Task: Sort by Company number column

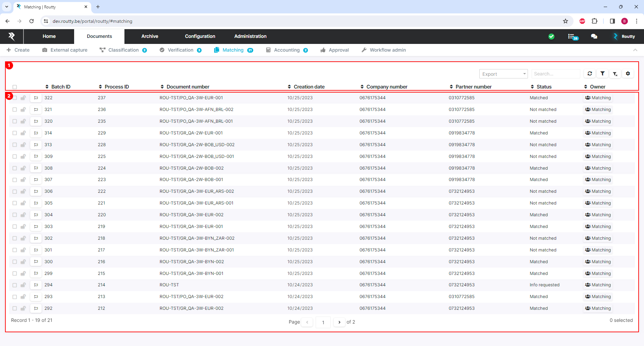Action: [384, 87]
